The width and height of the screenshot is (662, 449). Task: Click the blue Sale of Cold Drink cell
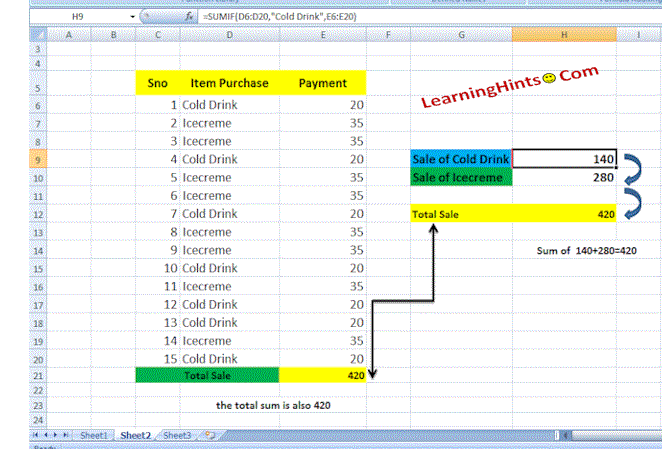[x=461, y=159]
